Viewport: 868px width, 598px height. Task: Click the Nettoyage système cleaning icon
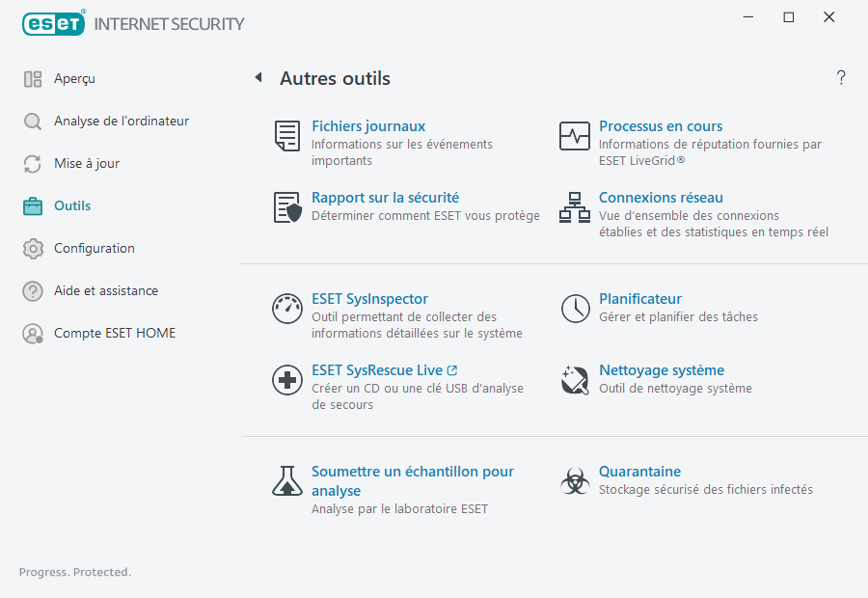click(x=575, y=380)
